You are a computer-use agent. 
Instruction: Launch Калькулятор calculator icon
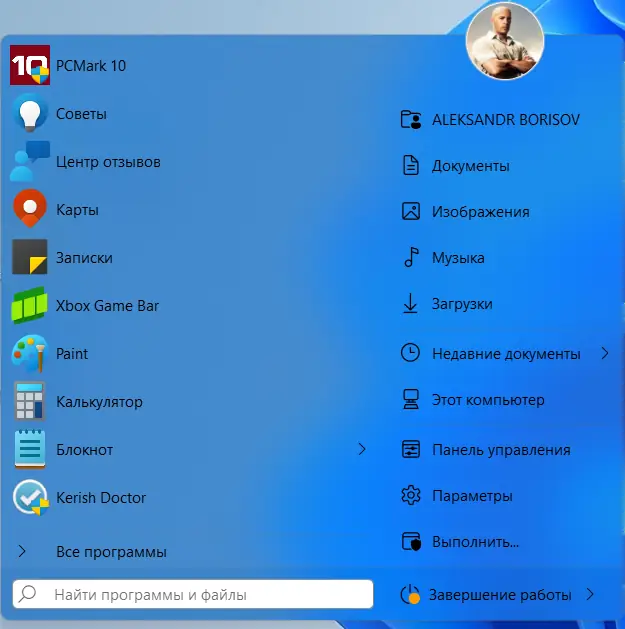(x=30, y=401)
